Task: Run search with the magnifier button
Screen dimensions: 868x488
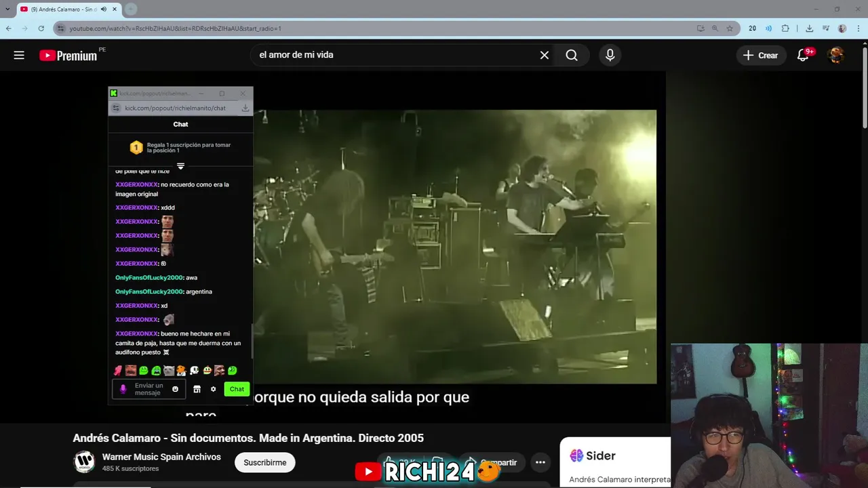Action: coord(572,56)
